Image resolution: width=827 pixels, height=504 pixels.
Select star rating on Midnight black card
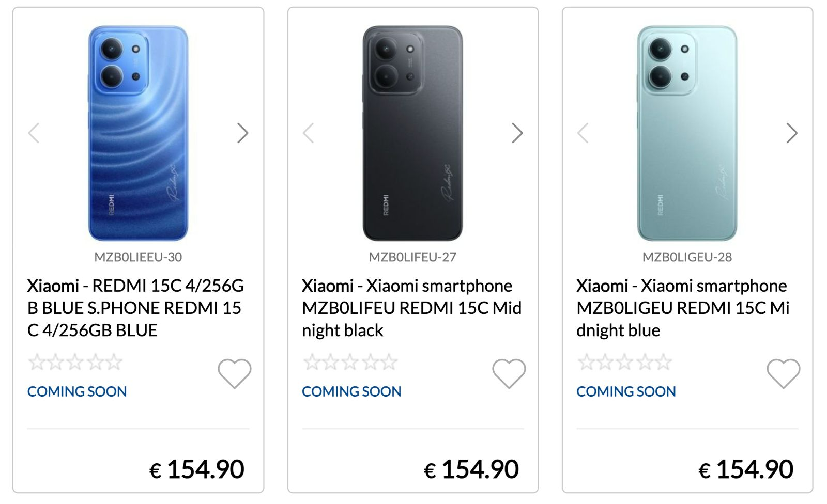pyautogui.click(x=350, y=362)
